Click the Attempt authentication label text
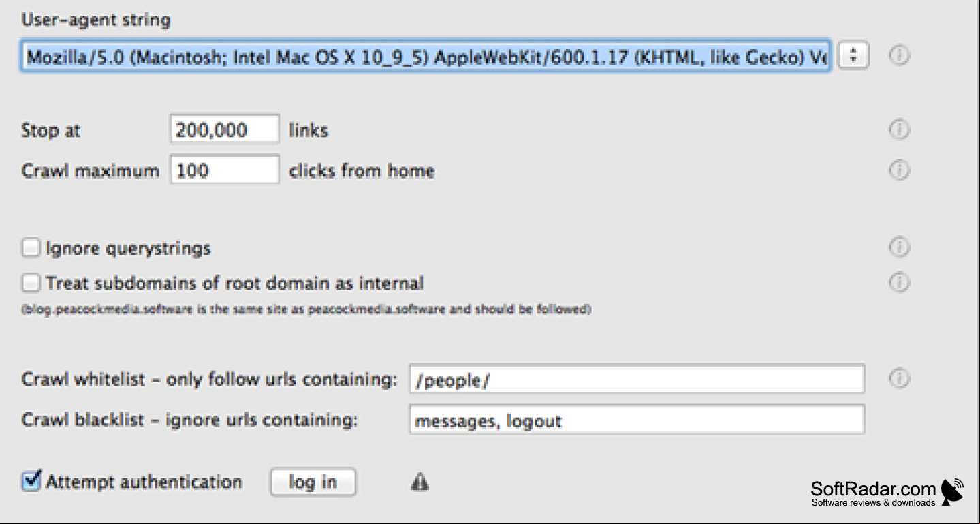 point(144,482)
